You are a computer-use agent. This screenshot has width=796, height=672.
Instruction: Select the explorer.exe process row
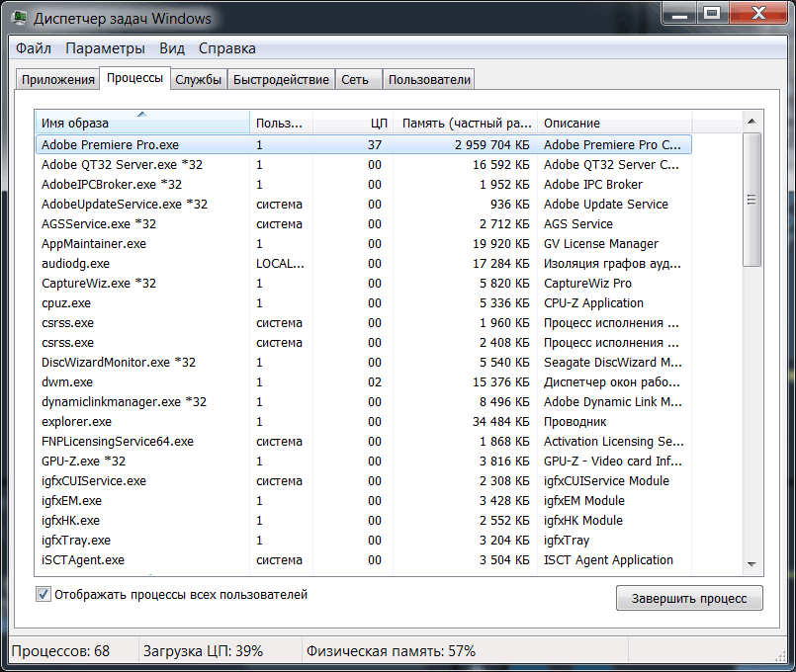click(77, 422)
